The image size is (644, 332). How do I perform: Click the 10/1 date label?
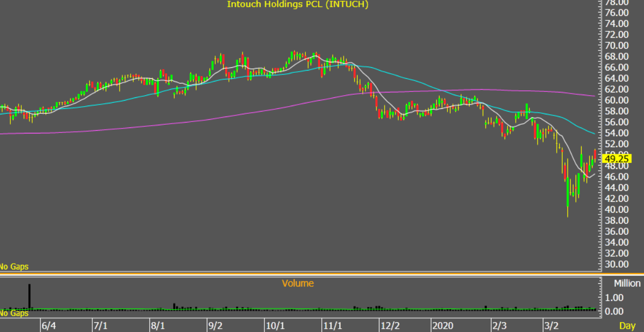276,326
